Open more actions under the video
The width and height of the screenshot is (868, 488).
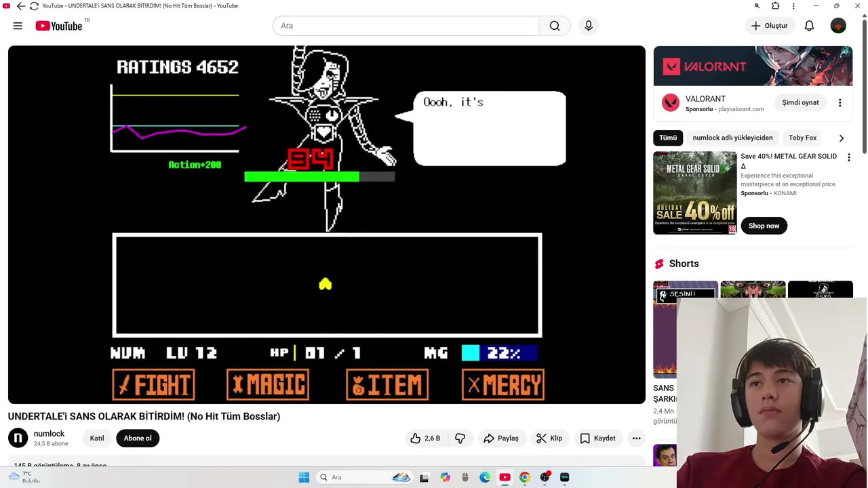coord(636,439)
